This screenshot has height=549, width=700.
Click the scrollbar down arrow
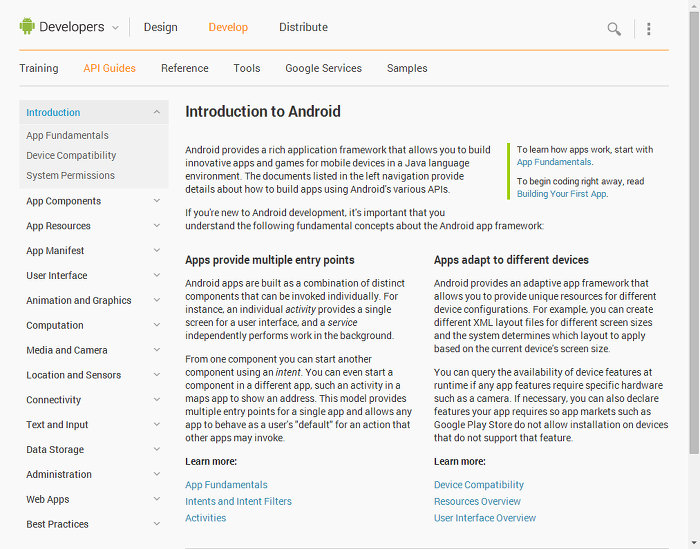point(694,543)
